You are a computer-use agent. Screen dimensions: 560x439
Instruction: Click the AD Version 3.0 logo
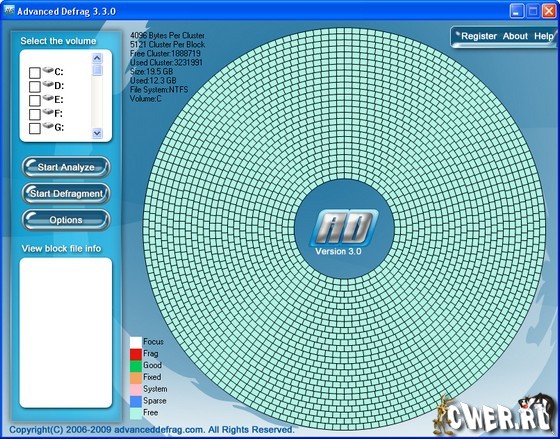[x=343, y=232]
